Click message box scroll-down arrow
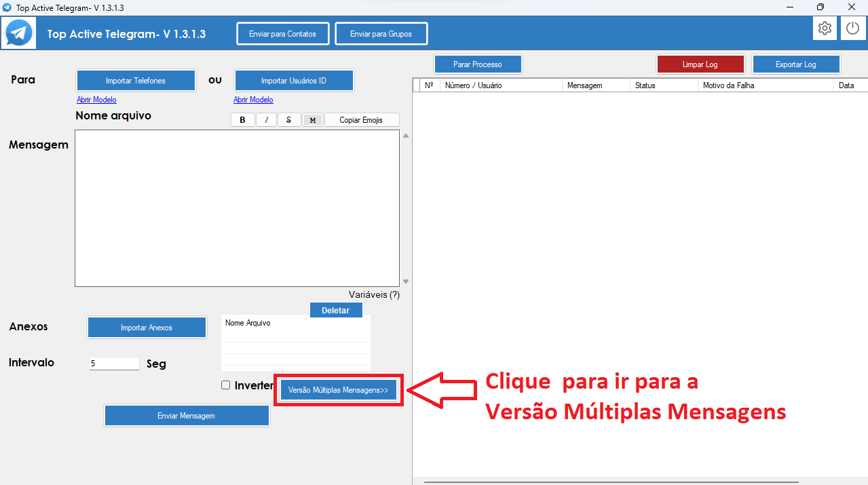 [x=406, y=282]
